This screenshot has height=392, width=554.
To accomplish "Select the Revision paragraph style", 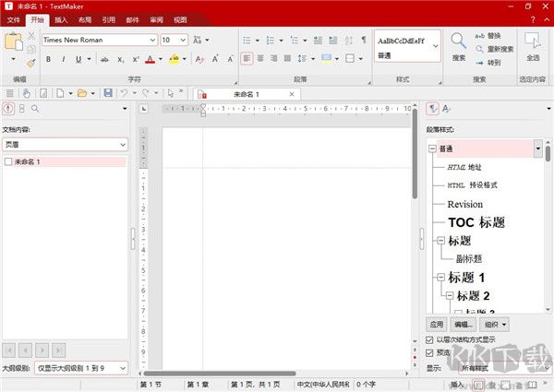I will coord(465,204).
